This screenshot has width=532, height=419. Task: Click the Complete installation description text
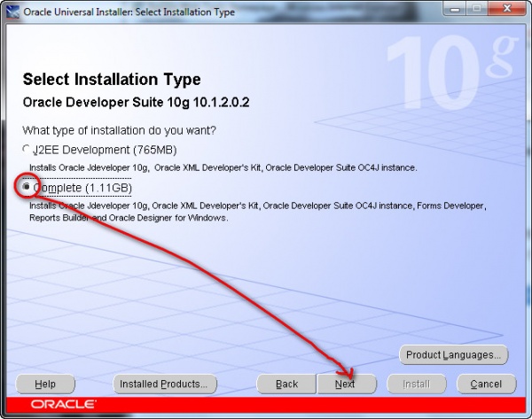(x=258, y=212)
